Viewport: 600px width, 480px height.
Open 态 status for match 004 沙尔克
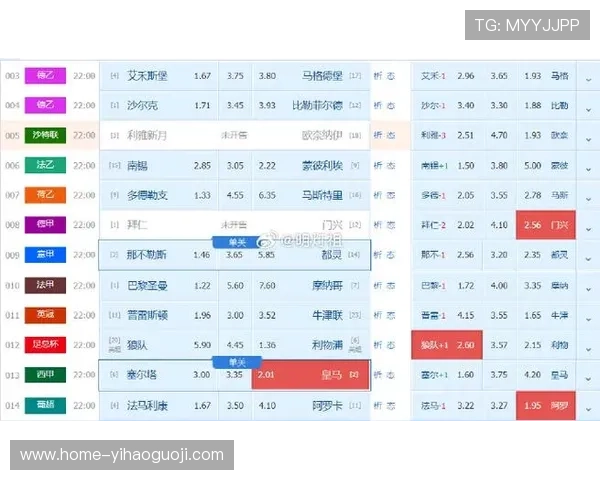(390, 105)
